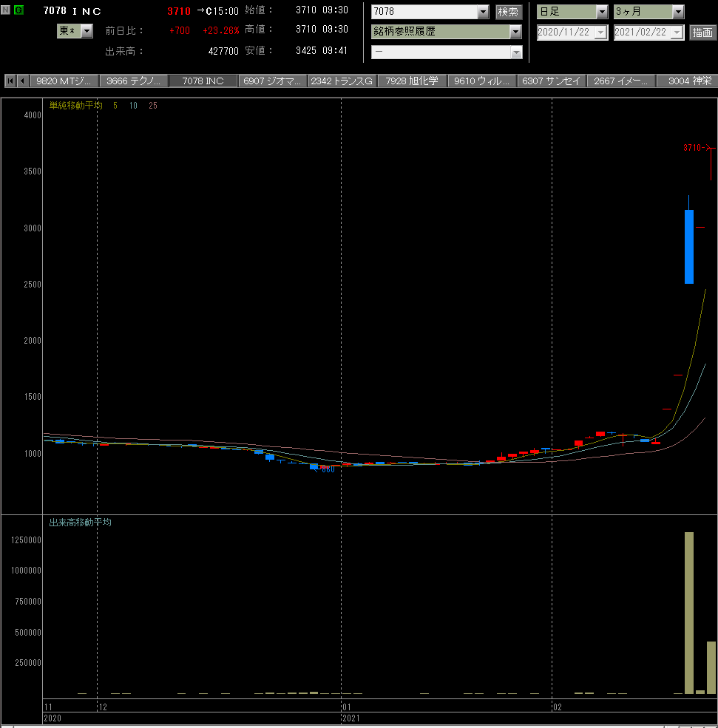Click the volume value 427700
Image resolution: width=718 pixels, height=728 pixels.
(223, 51)
